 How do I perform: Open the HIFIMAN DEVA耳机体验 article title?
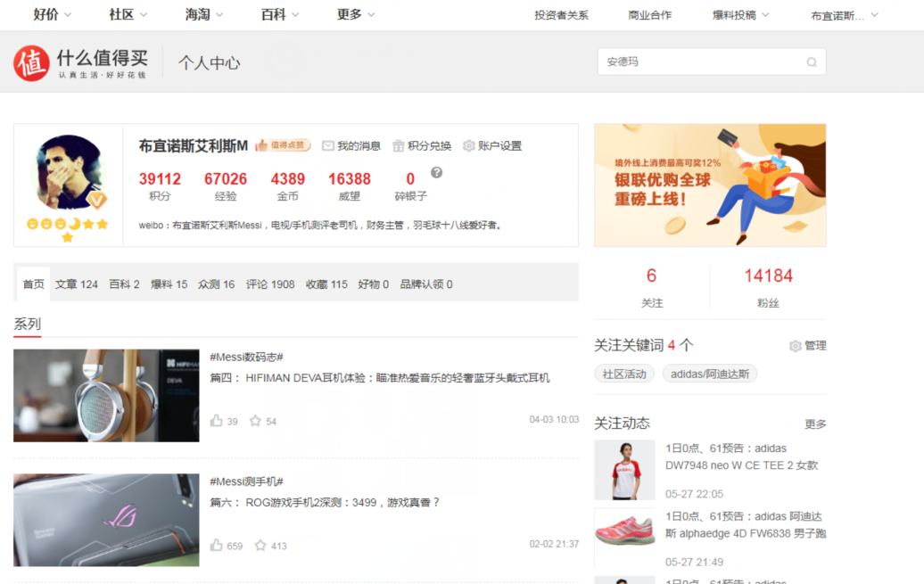click(398, 378)
